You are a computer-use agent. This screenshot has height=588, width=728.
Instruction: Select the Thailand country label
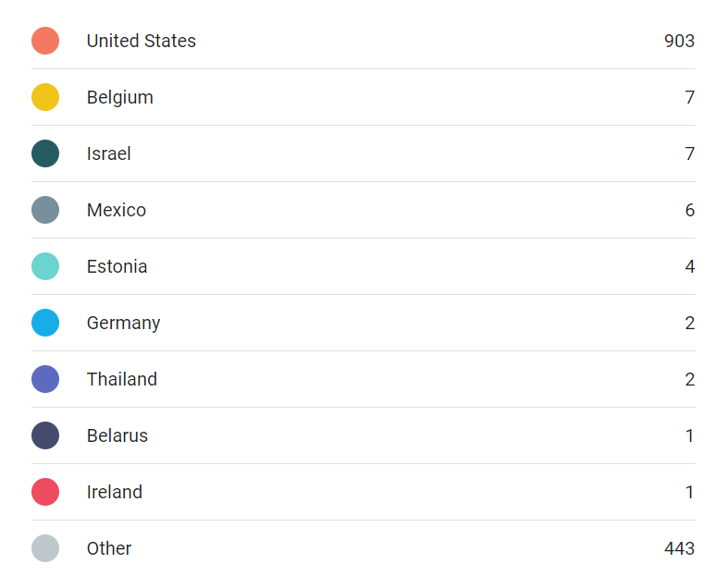coord(122,379)
